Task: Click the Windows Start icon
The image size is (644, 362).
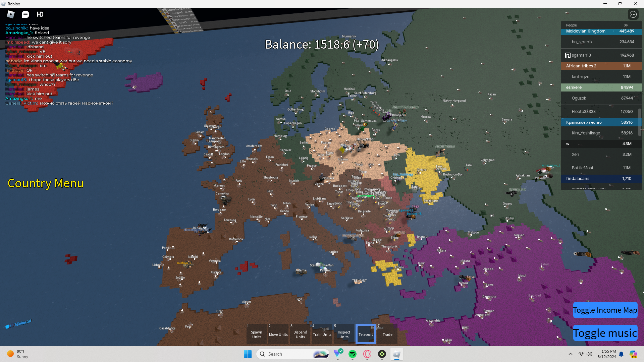Action: tap(248, 354)
